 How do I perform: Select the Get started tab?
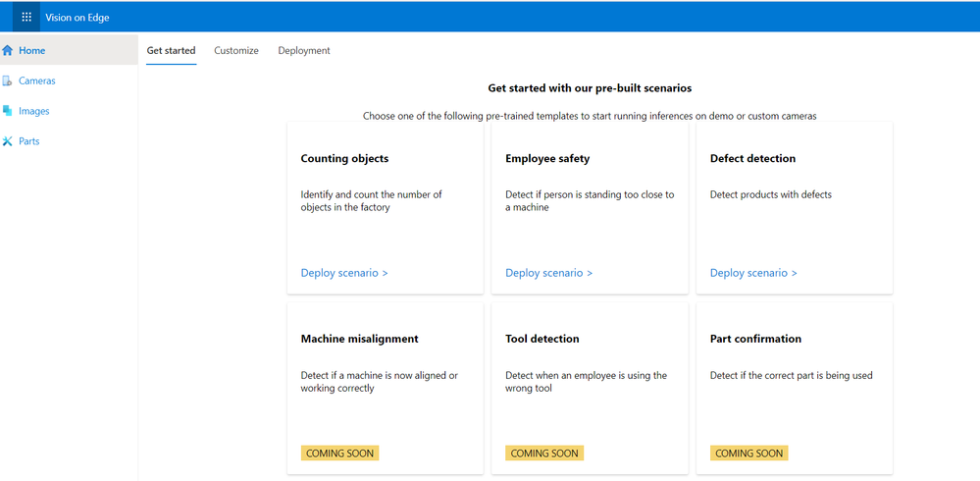[171, 51]
